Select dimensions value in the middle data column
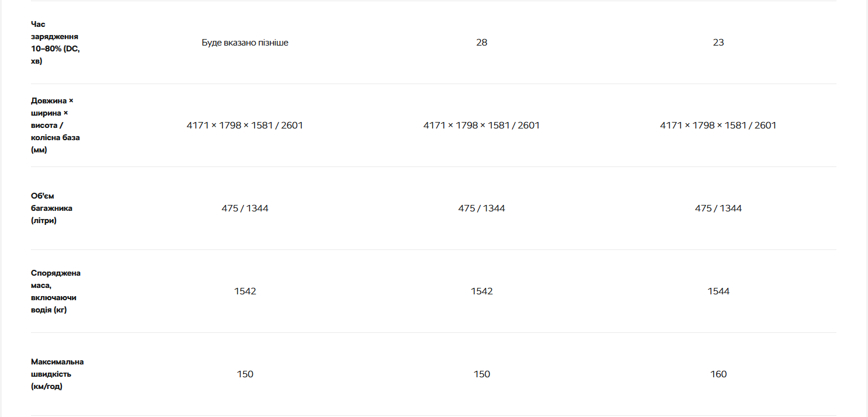868x417 pixels. (481, 126)
